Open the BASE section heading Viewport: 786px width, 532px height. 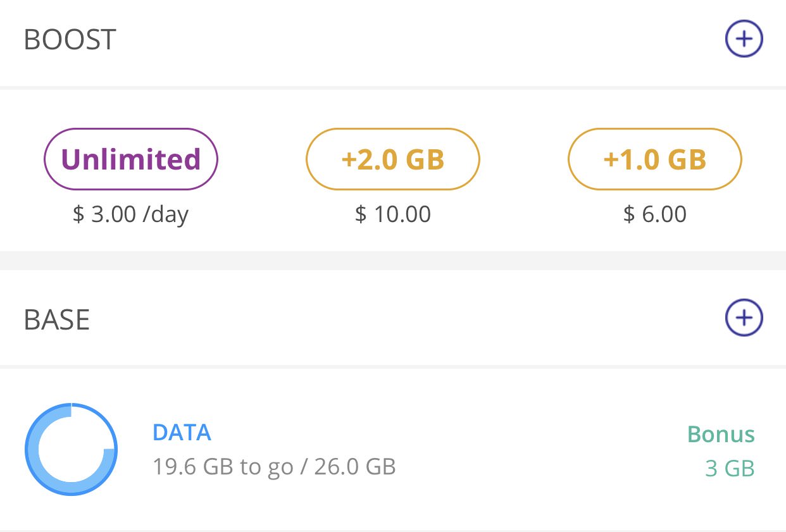(56, 319)
